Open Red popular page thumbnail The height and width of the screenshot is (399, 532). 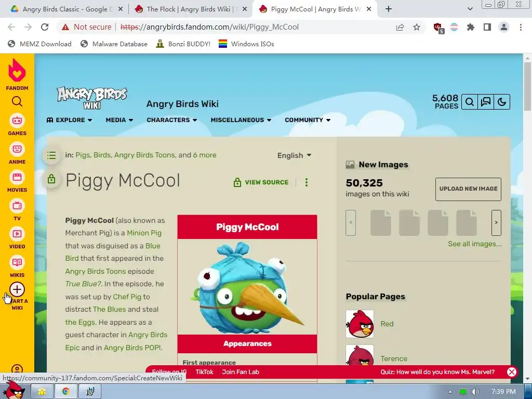point(360,324)
